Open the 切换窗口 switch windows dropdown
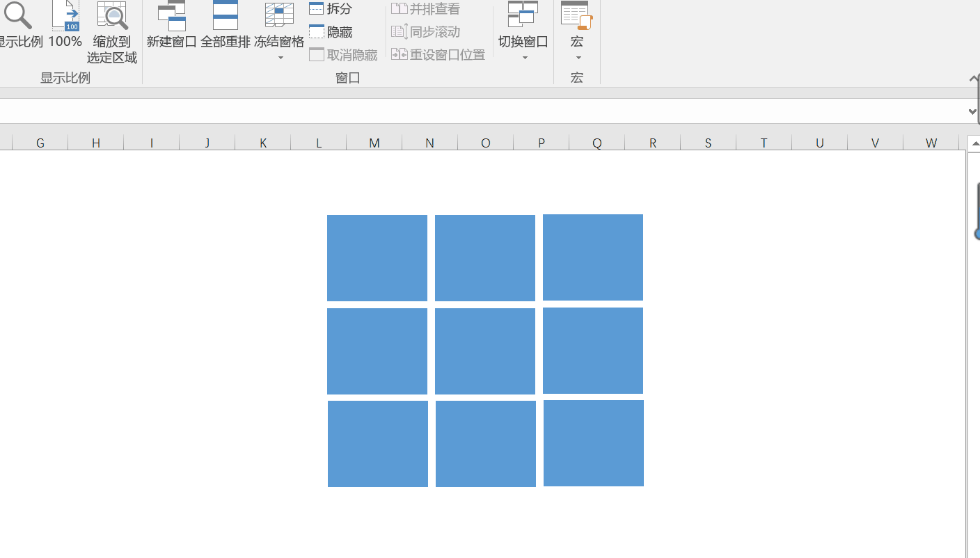Screen dimensions: 980x558 [x=523, y=32]
